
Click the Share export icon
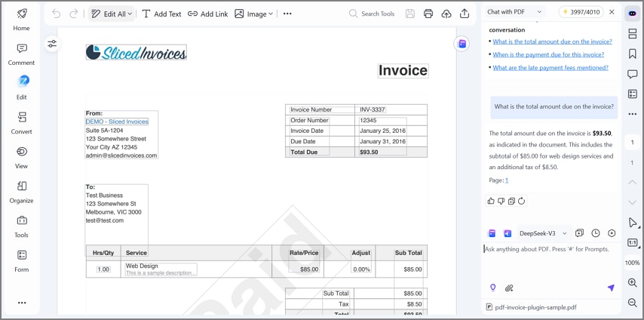pyautogui.click(x=464, y=14)
